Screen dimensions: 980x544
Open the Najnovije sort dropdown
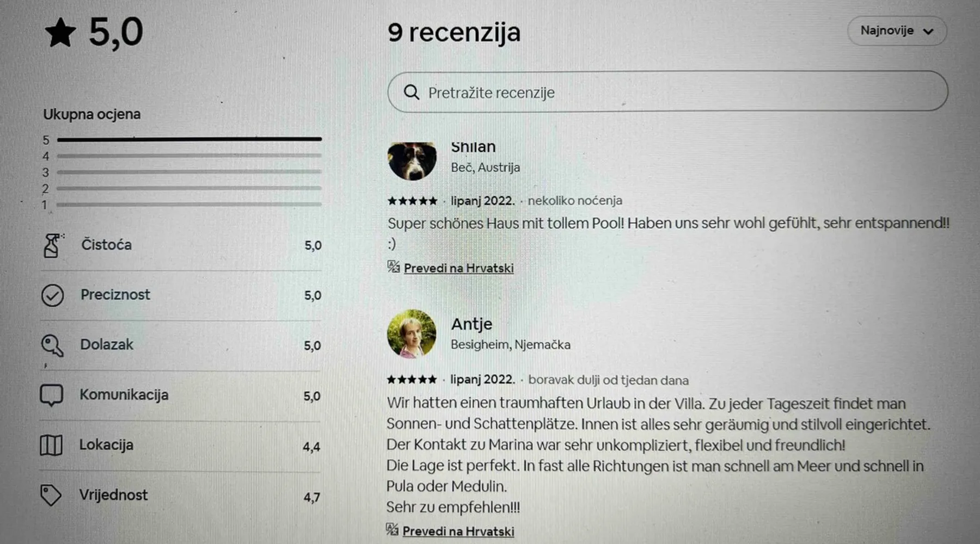(897, 31)
